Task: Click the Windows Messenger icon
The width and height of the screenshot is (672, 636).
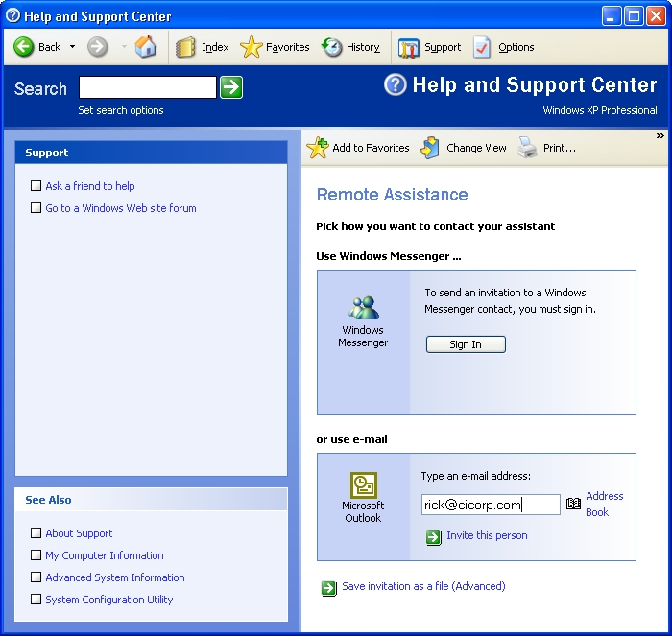Action: pyautogui.click(x=364, y=308)
